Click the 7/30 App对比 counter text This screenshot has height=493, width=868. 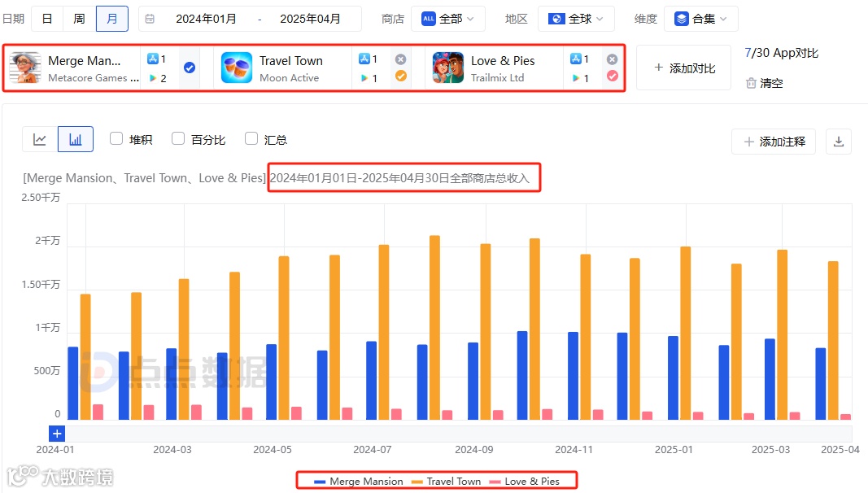[x=782, y=53]
